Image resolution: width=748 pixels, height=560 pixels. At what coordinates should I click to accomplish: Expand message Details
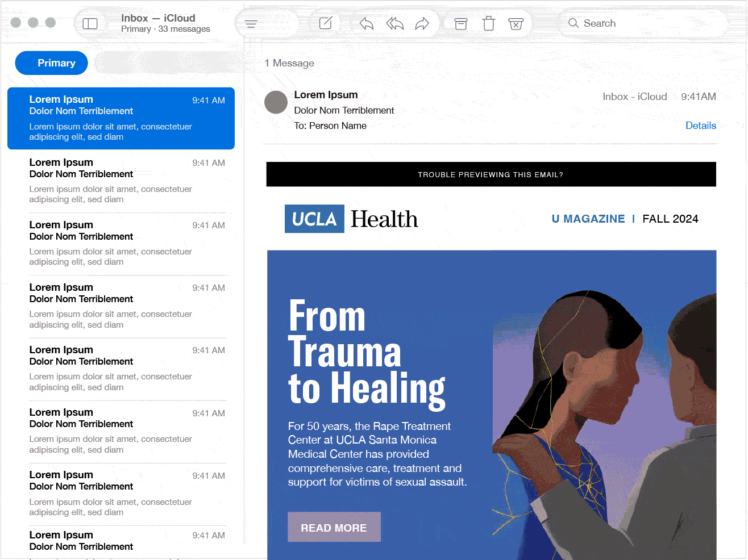(701, 126)
